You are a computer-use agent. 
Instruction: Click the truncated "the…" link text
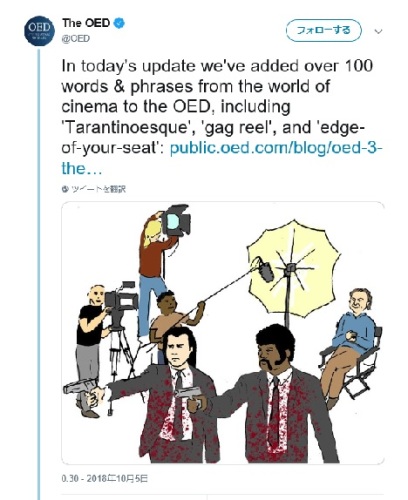81,168
